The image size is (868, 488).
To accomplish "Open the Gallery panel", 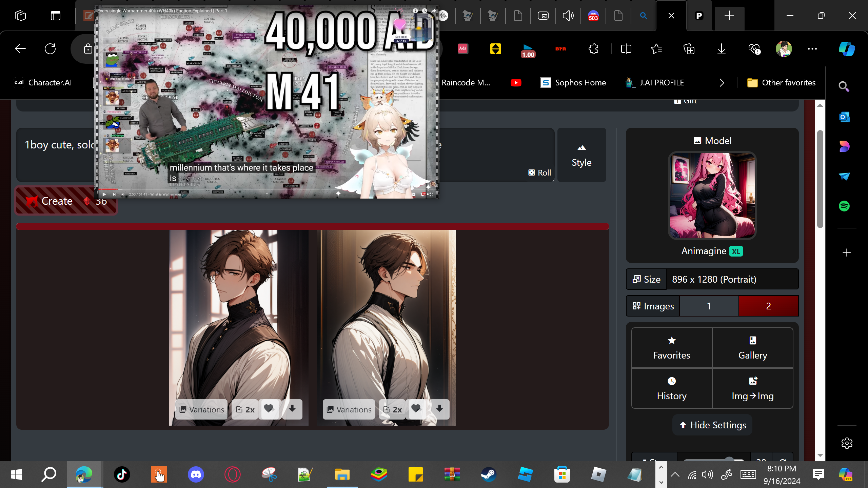I will (753, 348).
